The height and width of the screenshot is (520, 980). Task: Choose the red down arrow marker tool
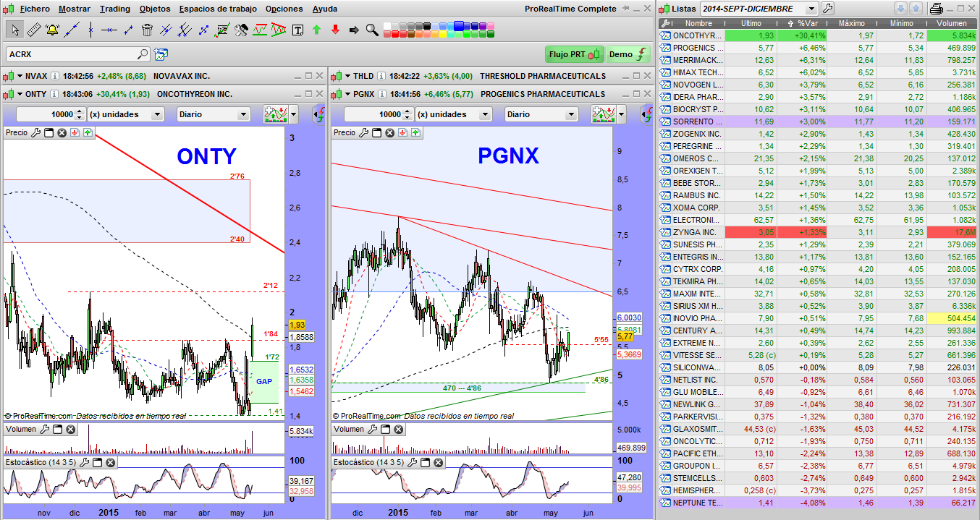[335, 30]
